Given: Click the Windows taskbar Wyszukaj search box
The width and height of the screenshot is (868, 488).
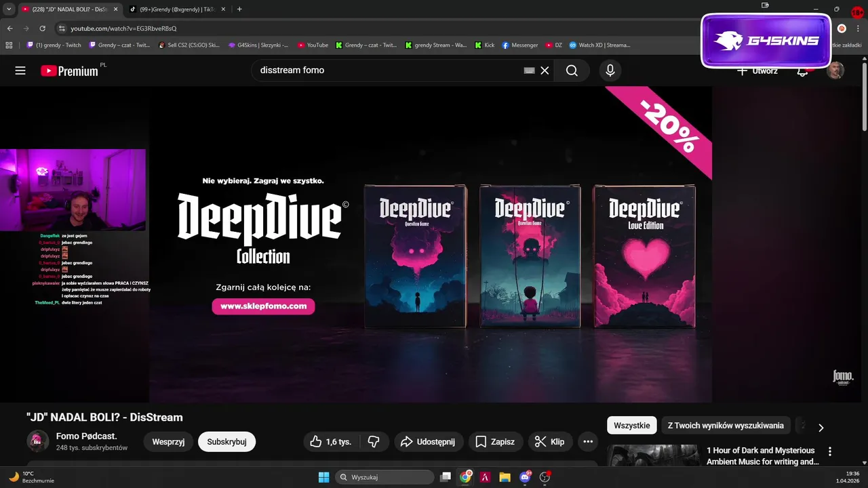Looking at the screenshot, I should pyautogui.click(x=384, y=477).
